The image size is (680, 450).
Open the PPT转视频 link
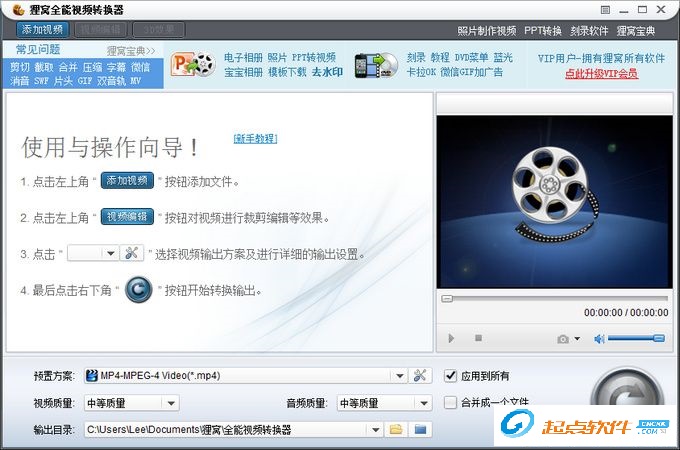coord(314,58)
